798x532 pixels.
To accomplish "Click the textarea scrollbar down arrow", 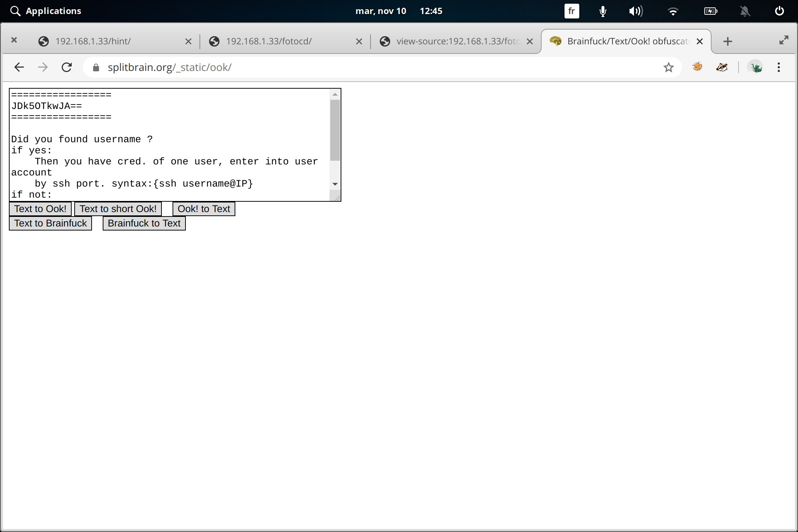I will (334, 184).
